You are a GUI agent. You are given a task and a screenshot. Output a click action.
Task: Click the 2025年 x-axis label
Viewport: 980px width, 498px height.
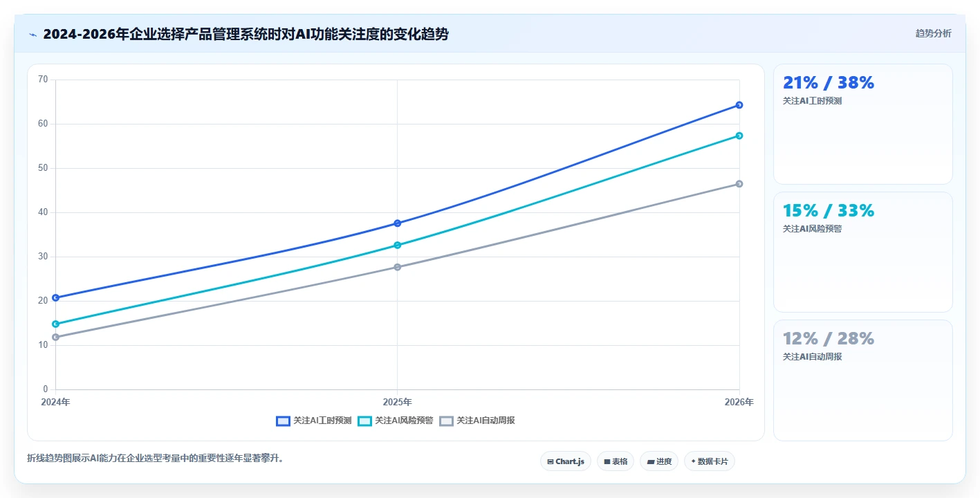[x=398, y=402]
